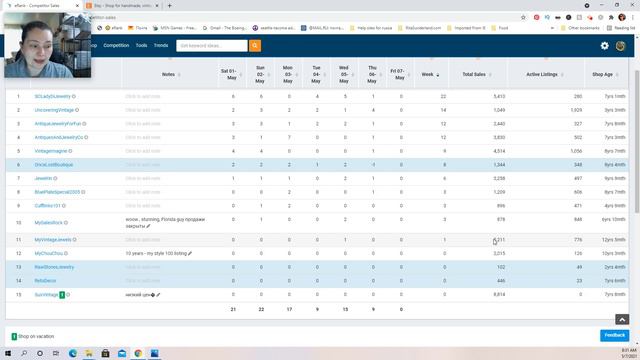The width and height of the screenshot is (640, 360).
Task: Edit the MySalesRock note with pencil icon
Action: [148, 226]
